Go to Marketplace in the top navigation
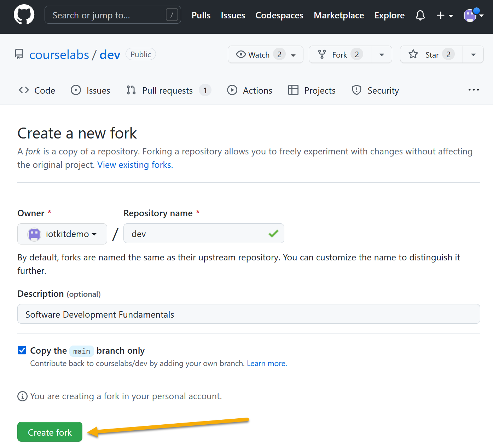Viewport: 493px width, 448px height. pyautogui.click(x=339, y=15)
